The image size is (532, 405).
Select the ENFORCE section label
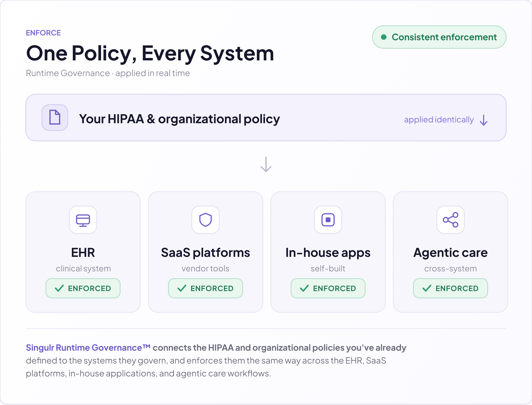tap(44, 33)
